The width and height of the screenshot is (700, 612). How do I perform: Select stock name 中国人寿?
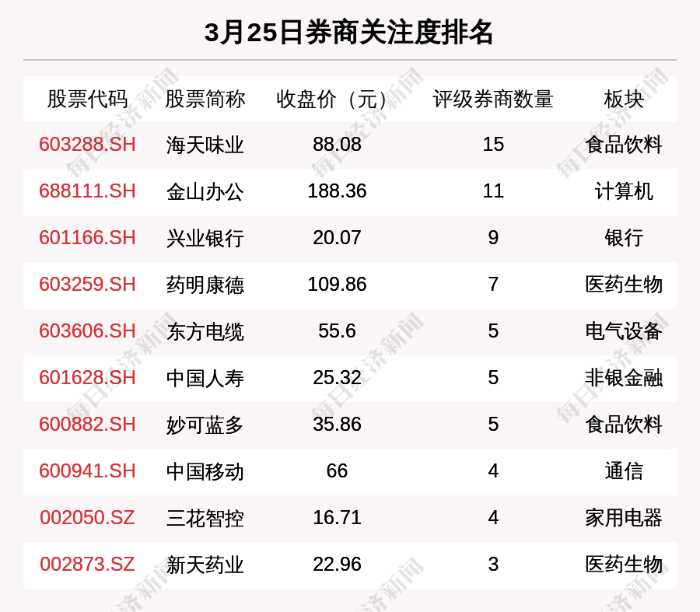205,379
